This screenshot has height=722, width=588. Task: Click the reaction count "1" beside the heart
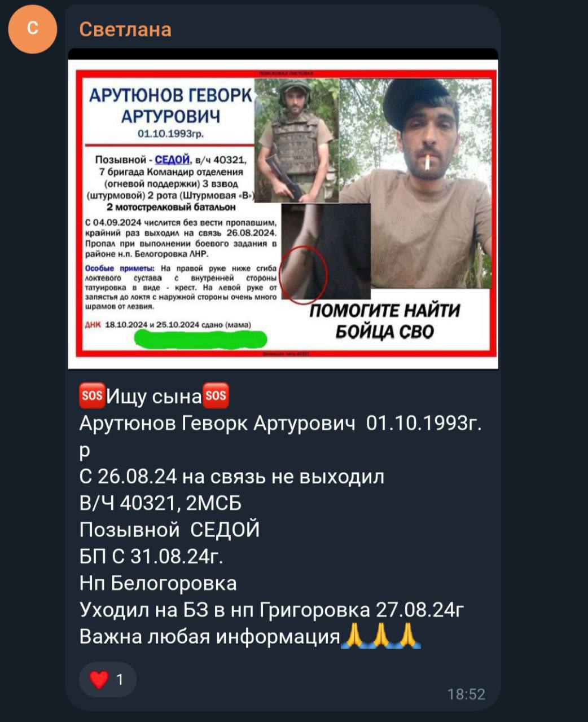point(120,680)
